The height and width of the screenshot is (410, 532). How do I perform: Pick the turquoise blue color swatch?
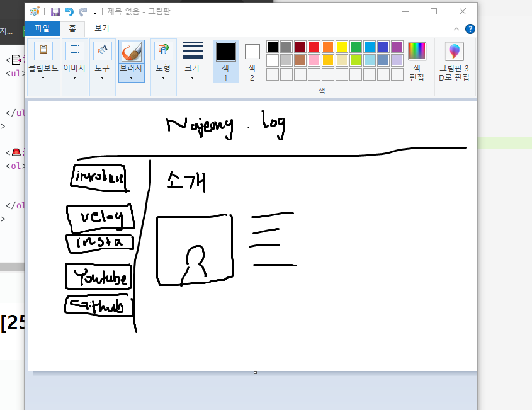(370, 47)
